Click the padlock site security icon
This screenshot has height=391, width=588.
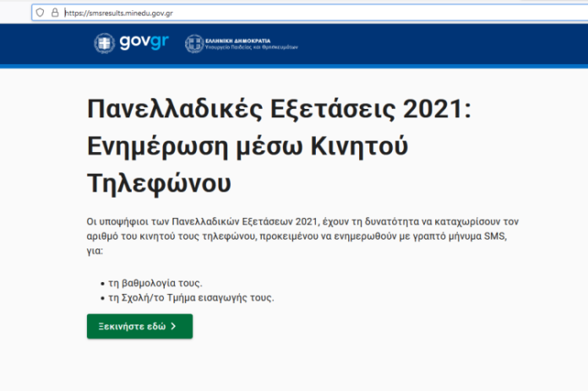(x=55, y=13)
